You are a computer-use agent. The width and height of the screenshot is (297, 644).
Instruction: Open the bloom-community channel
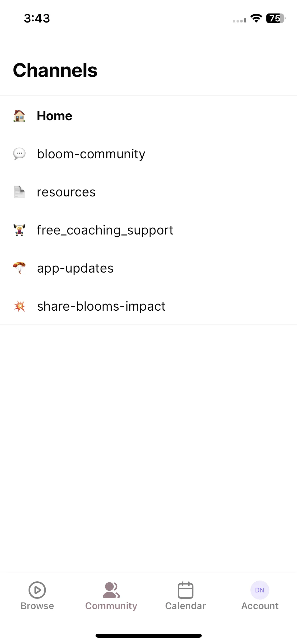(148, 154)
